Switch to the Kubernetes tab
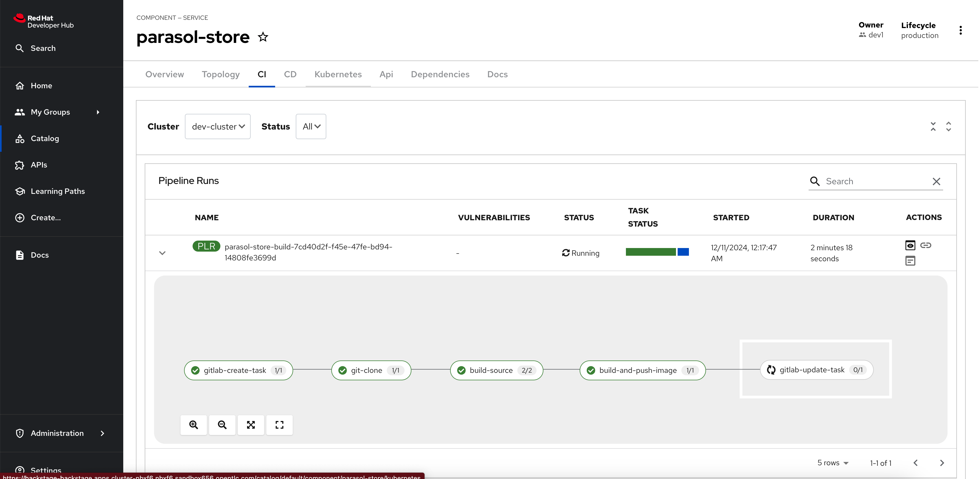The width and height of the screenshot is (980, 479). (338, 74)
